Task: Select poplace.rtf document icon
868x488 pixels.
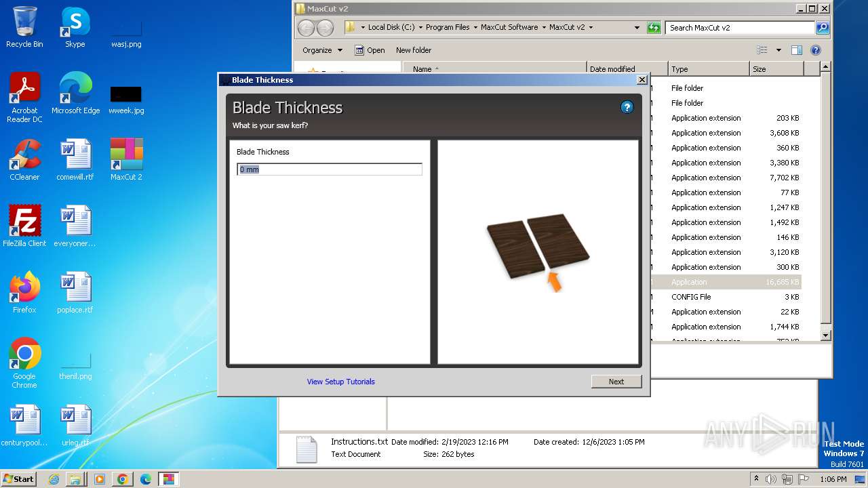Action: point(75,293)
